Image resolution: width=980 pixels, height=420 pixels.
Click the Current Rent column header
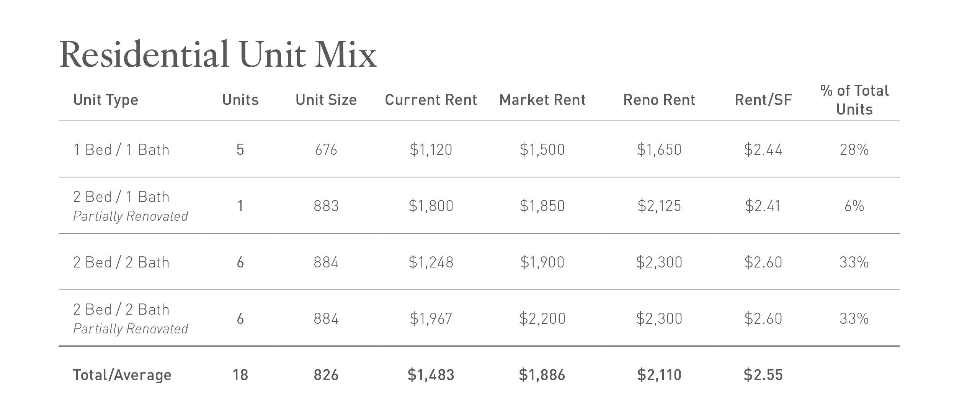(x=431, y=100)
